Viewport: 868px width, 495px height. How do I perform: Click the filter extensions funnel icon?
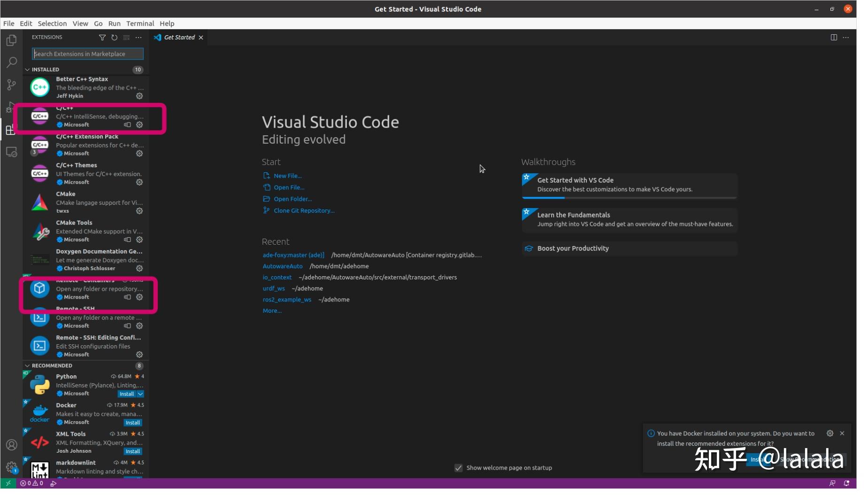(x=102, y=37)
